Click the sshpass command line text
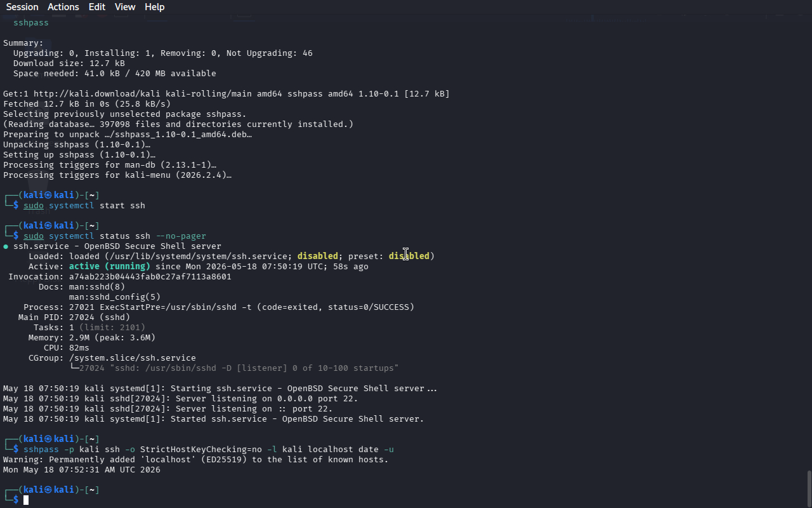 [x=209, y=450]
